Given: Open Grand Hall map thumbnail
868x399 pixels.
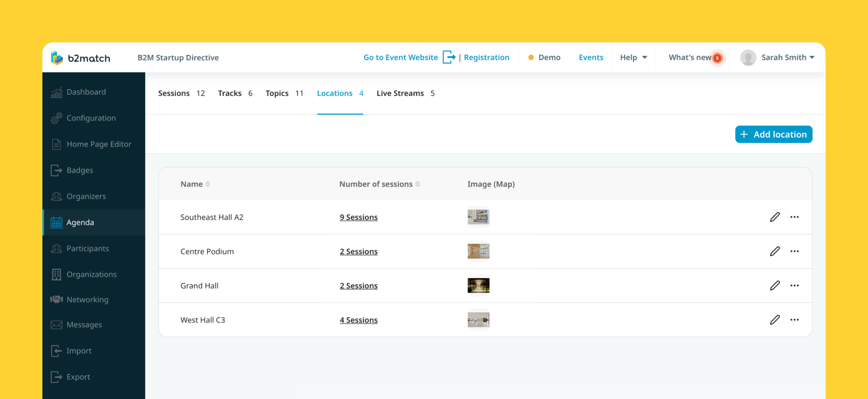Looking at the screenshot, I should [478, 286].
